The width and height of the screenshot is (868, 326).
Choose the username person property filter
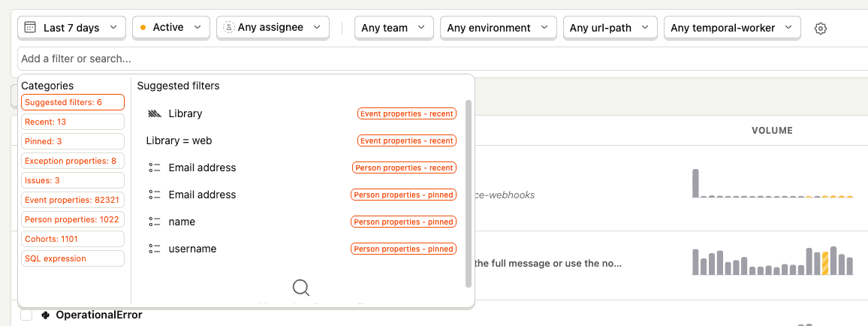[301, 249]
